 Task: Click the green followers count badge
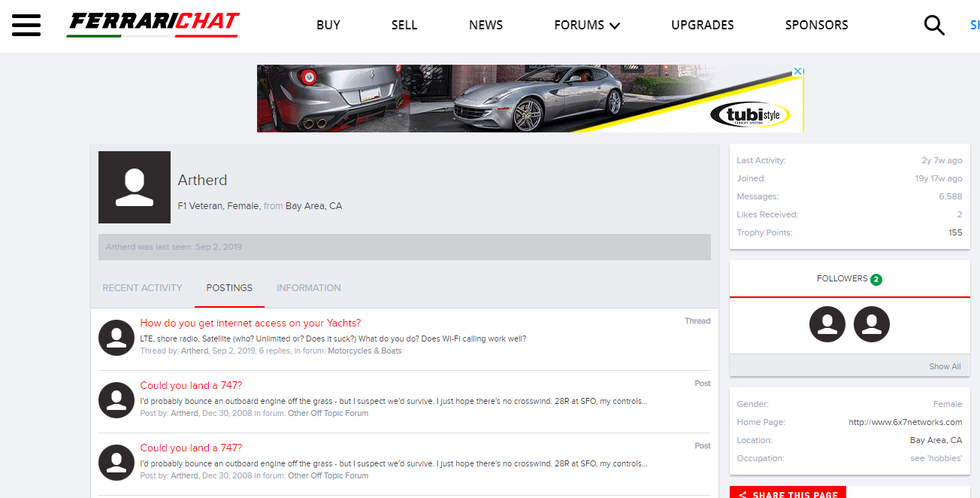(876, 279)
